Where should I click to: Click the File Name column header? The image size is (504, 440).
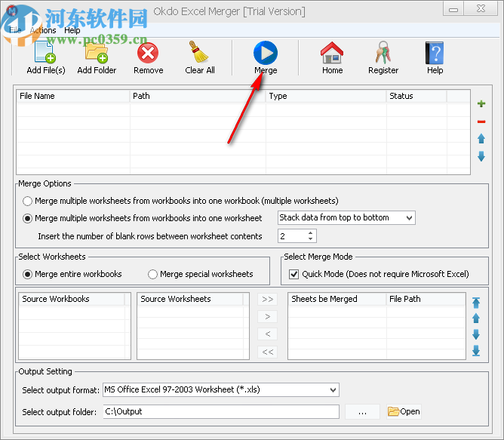coord(73,96)
